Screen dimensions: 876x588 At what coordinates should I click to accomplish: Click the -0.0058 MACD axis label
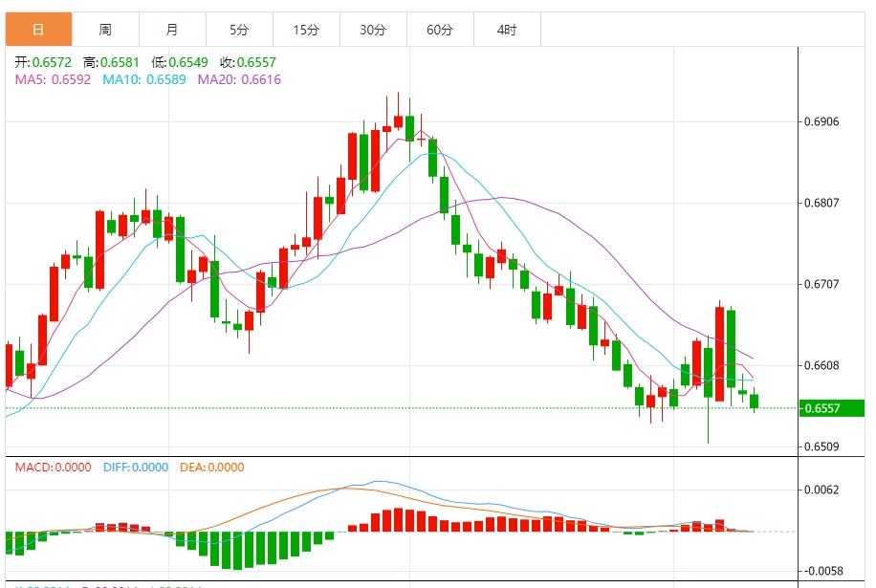(x=823, y=571)
